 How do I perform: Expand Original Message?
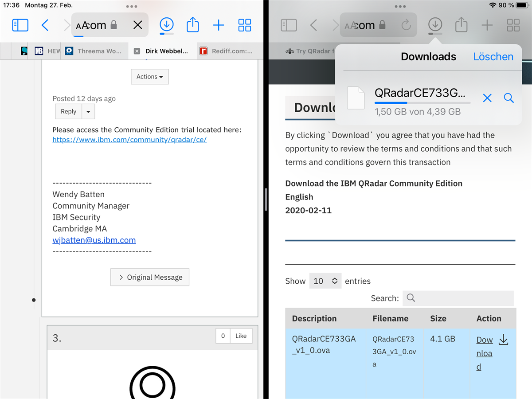tap(150, 277)
